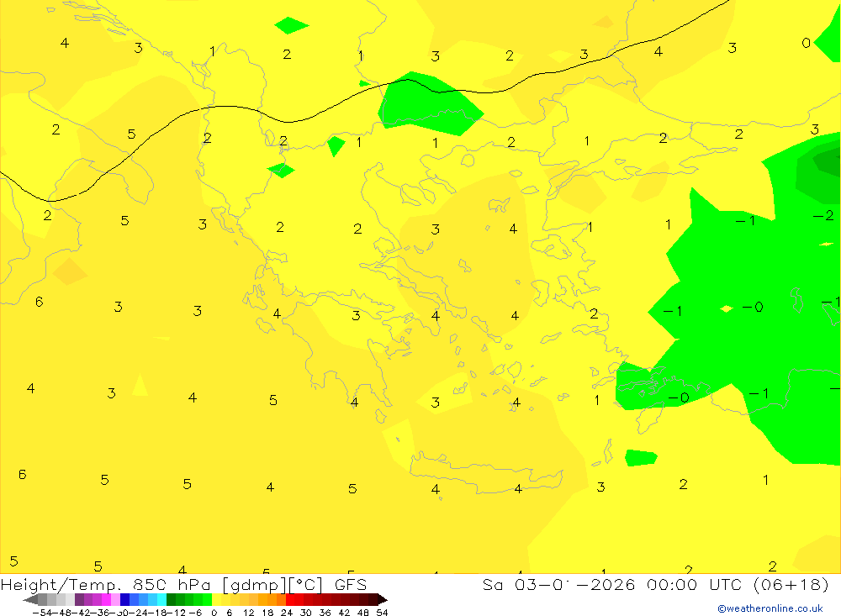The image size is (841, 616).
Task: Click the '-6' legend tick label
Action: 195,613
